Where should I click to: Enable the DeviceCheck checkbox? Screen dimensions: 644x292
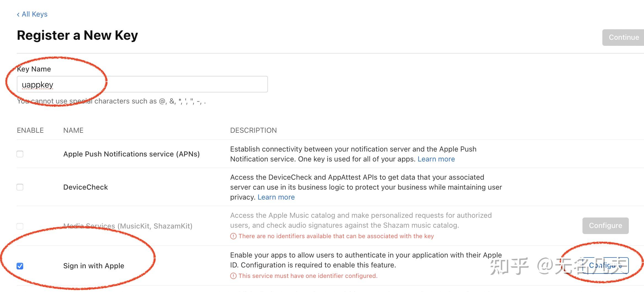click(x=20, y=187)
